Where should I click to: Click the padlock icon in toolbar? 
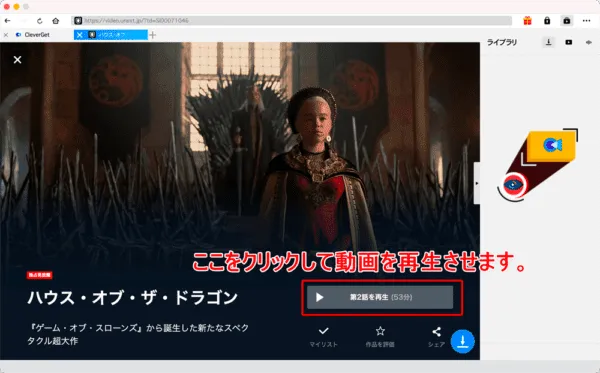tap(547, 21)
